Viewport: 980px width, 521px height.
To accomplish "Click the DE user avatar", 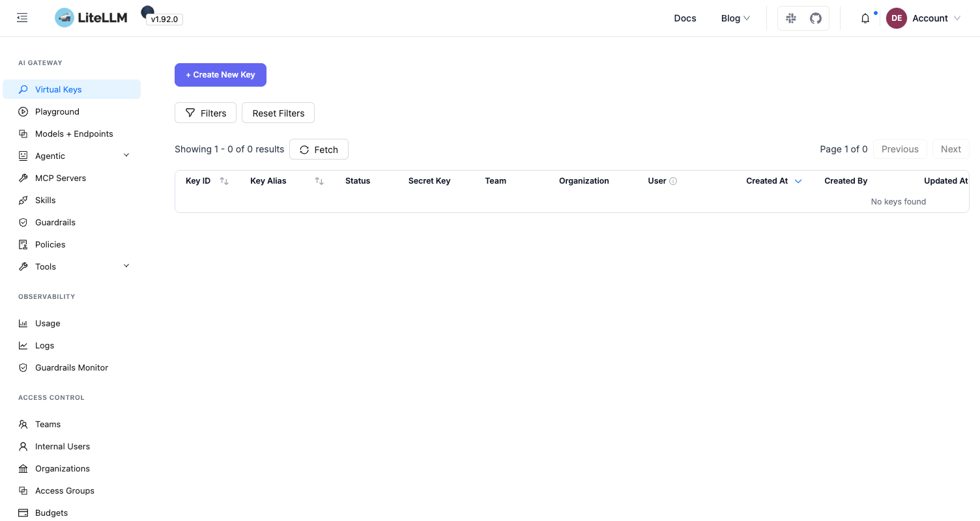I will tap(897, 18).
